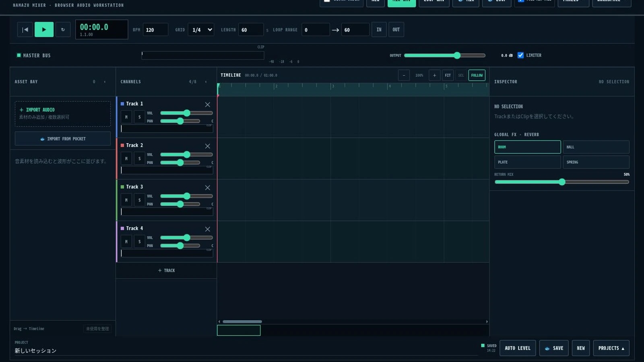
Task: Toggle the loop playback icon
Action: (x=63, y=29)
